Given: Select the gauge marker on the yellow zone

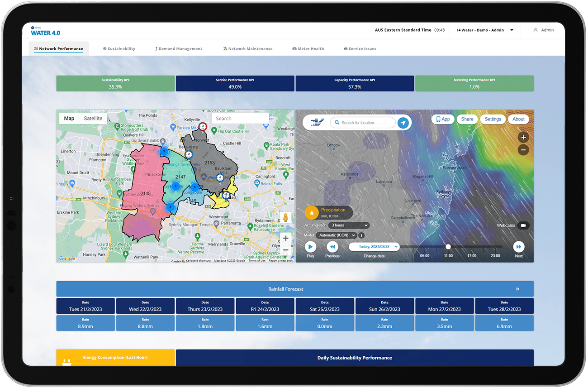Looking at the screenshot, I should pos(226,195).
